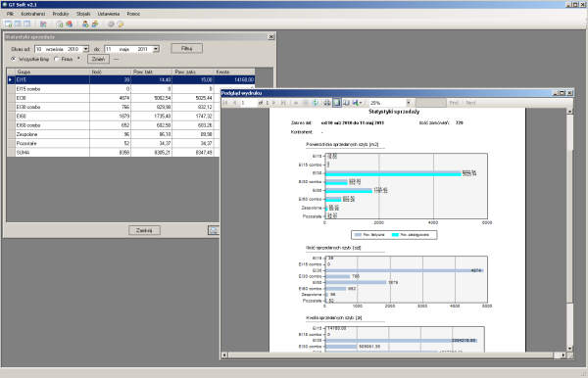Open the 25% zoom level dropdown
Screen dimensions: 588x378
point(409,103)
